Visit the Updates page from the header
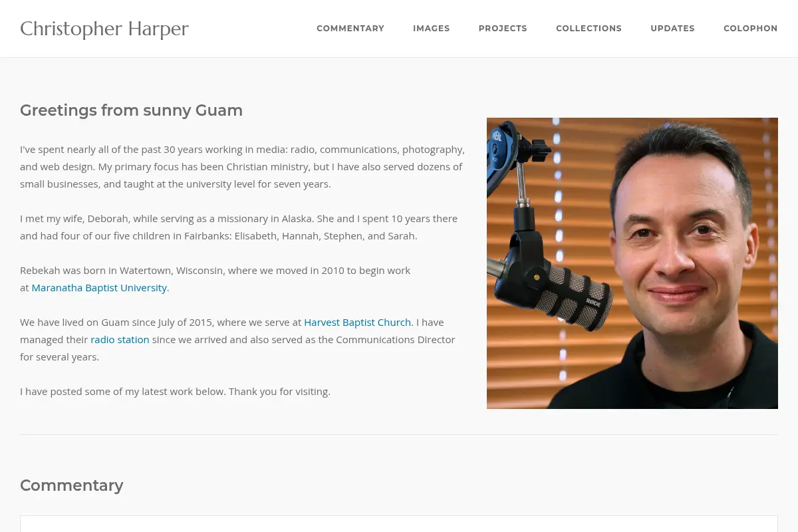798x532 pixels. tap(672, 29)
